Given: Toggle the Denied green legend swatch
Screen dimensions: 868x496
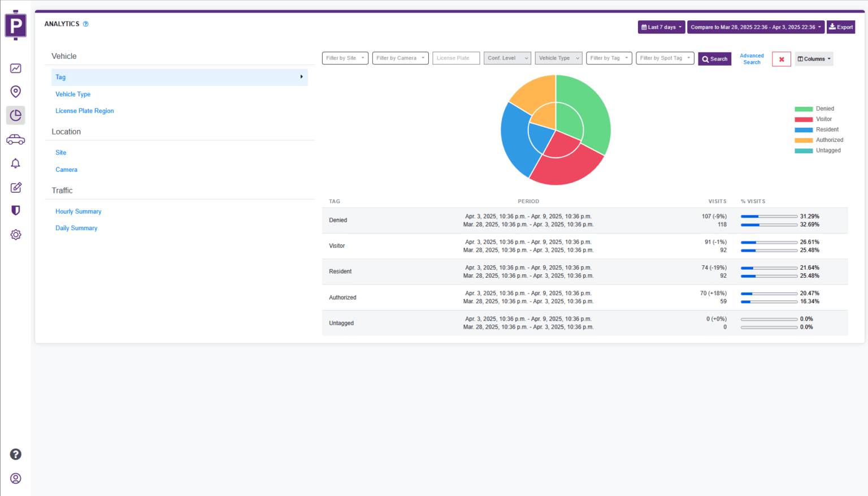Looking at the screenshot, I should click(804, 109).
